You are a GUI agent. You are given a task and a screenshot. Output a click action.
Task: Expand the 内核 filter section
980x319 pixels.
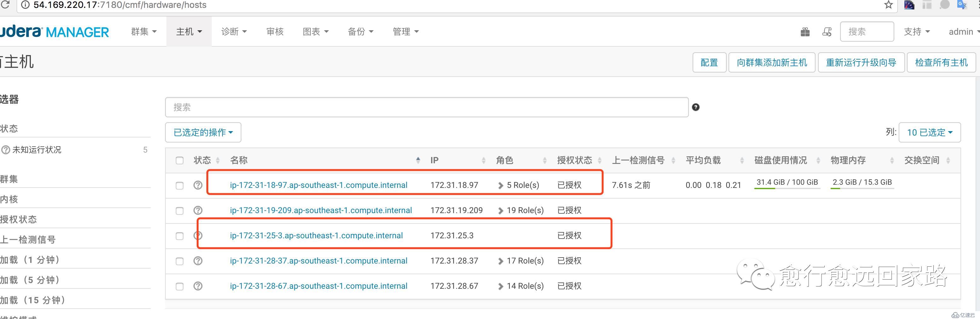(9, 199)
